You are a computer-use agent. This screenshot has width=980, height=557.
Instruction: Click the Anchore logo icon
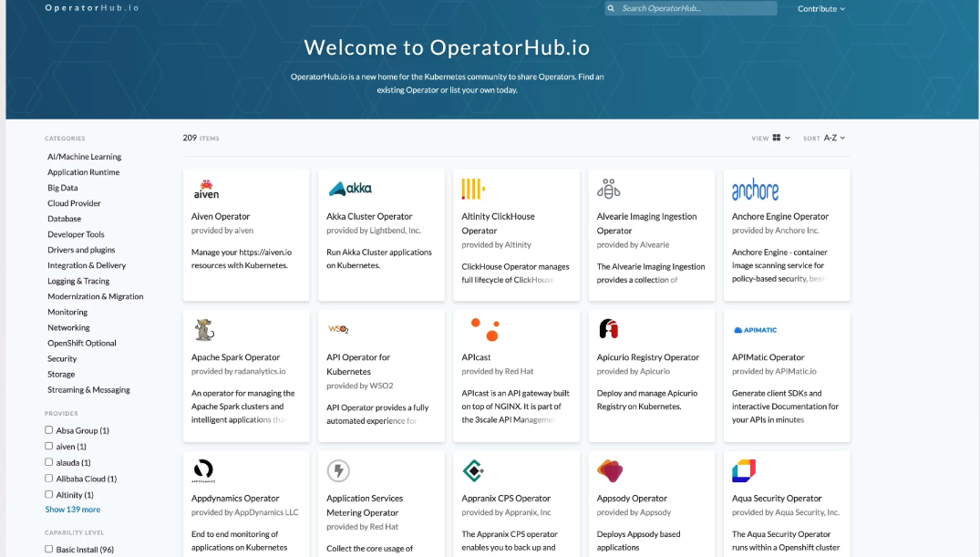click(x=755, y=190)
